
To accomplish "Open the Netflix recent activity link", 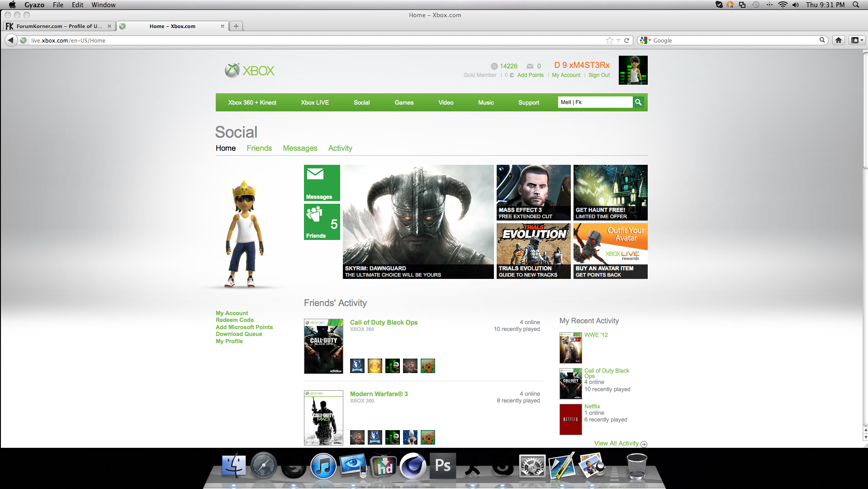I will tap(592, 407).
